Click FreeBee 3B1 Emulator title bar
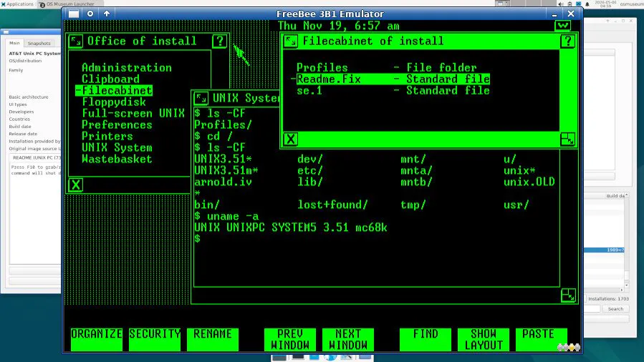Image resolution: width=644 pixels, height=362 pixels. 330,14
